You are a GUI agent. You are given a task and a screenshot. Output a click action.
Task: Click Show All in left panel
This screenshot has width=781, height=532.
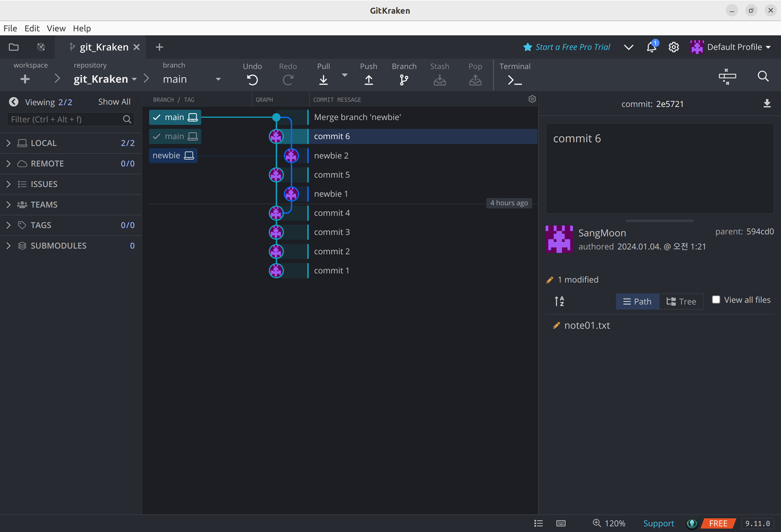[114, 101]
